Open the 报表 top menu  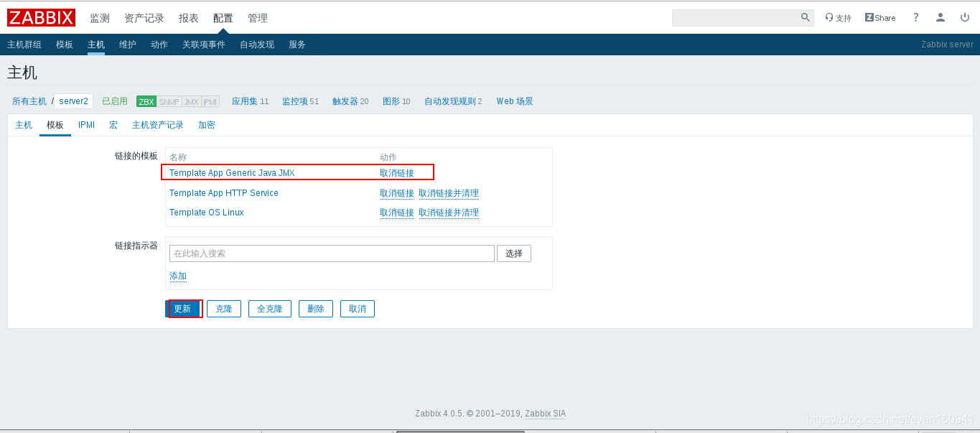(189, 18)
